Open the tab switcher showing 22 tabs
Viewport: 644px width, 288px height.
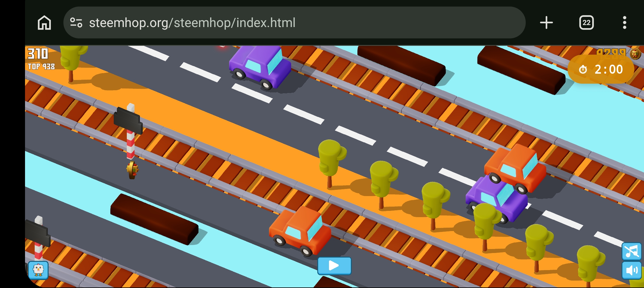click(586, 23)
